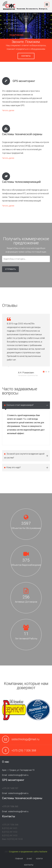Open the hamburger menu in the header
The image size is (52, 868).
(x=47, y=5)
